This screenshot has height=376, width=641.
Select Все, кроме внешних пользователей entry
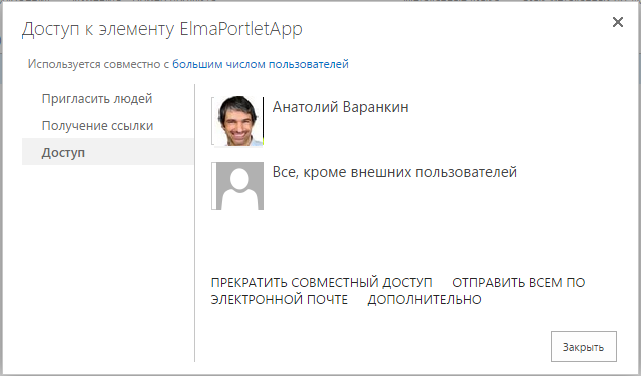pyautogui.click(x=394, y=172)
